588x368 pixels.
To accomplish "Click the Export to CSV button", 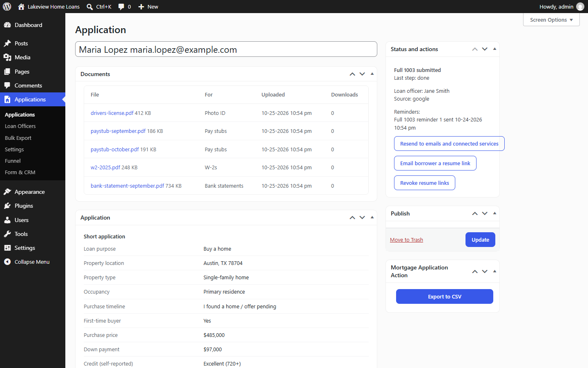I will pyautogui.click(x=445, y=296).
